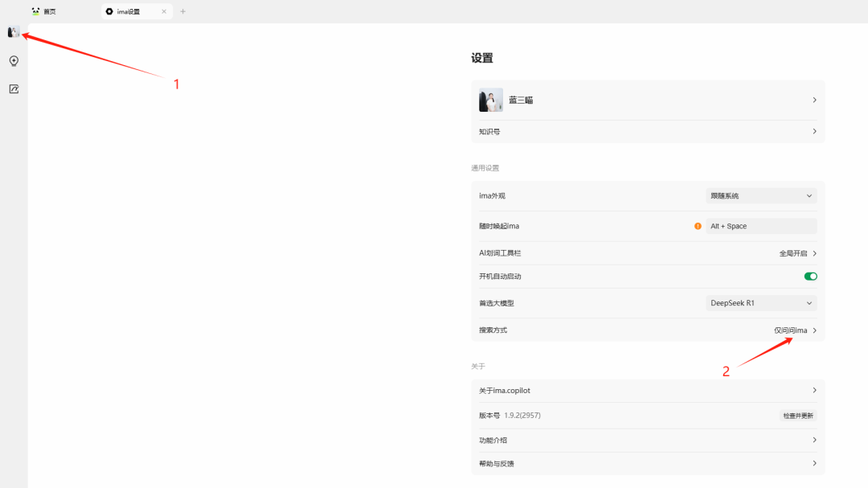868x488 pixels.
Task: Open the ima外观 跟随系统 dropdown
Action: (761, 196)
